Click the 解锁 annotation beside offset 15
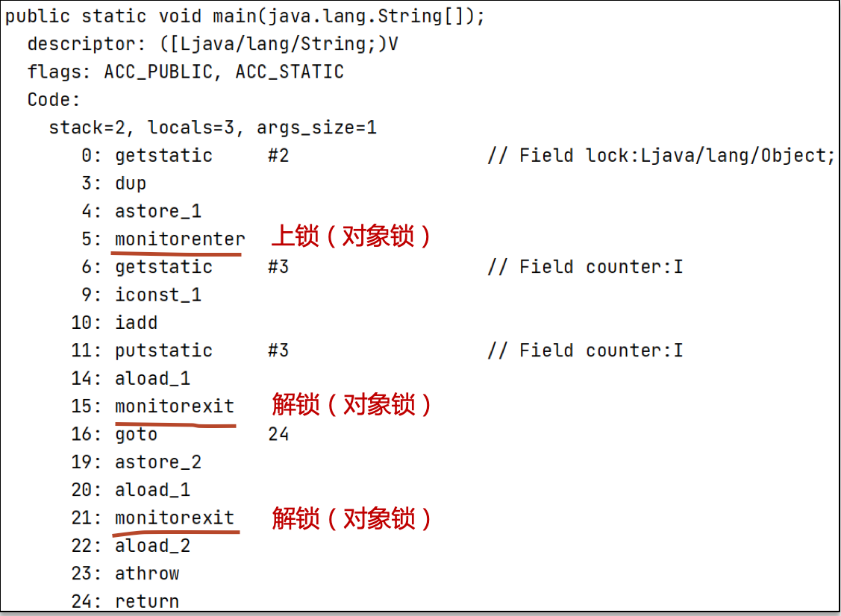841x616 pixels. point(351,405)
